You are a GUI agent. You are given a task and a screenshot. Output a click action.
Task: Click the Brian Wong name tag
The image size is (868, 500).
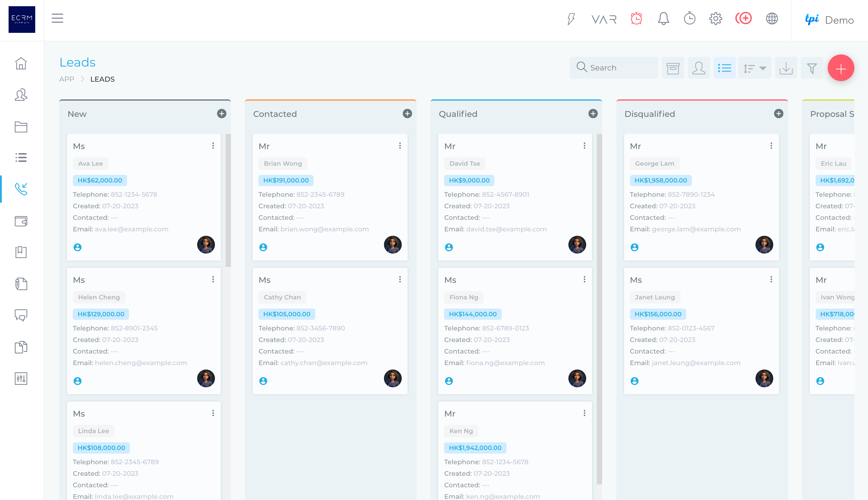[283, 163]
